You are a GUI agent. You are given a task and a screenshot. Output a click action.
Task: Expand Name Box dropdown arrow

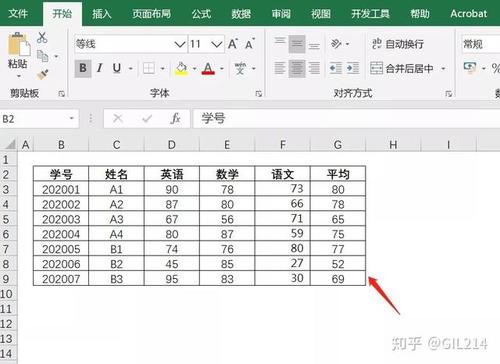71,118
